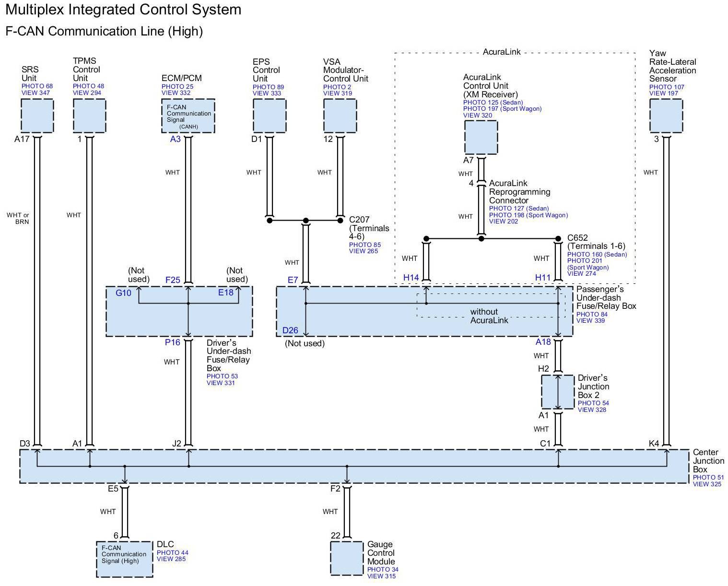Click PHOTO 25 link under ECM/PCM
728x586 pixels.
click(x=177, y=87)
